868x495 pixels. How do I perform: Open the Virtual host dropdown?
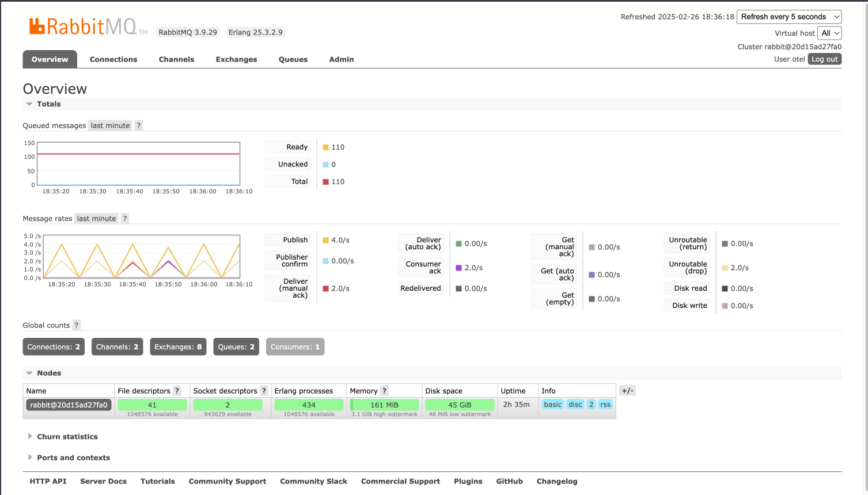[x=829, y=33]
